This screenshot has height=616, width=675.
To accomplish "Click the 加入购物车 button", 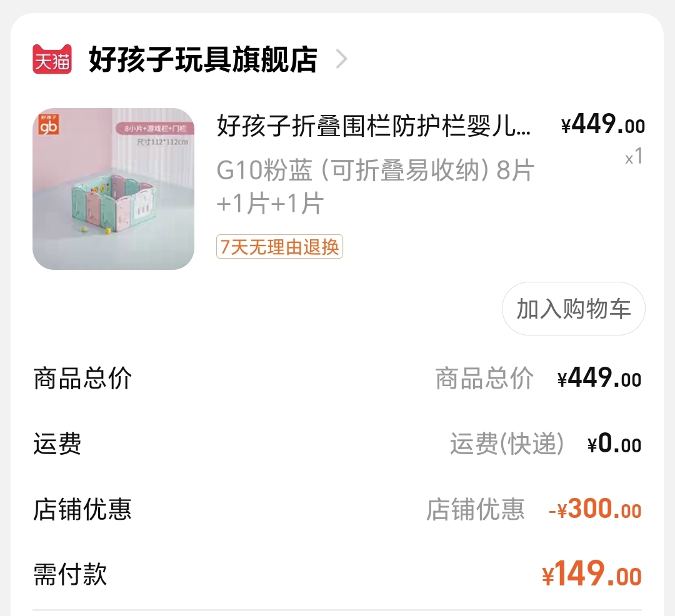I will [573, 309].
